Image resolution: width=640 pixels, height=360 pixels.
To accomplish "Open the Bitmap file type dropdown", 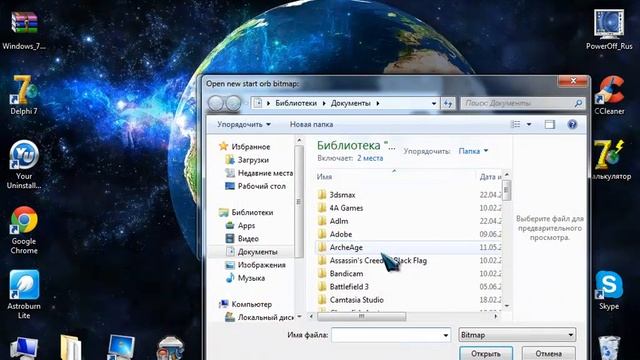I will coord(517,335).
